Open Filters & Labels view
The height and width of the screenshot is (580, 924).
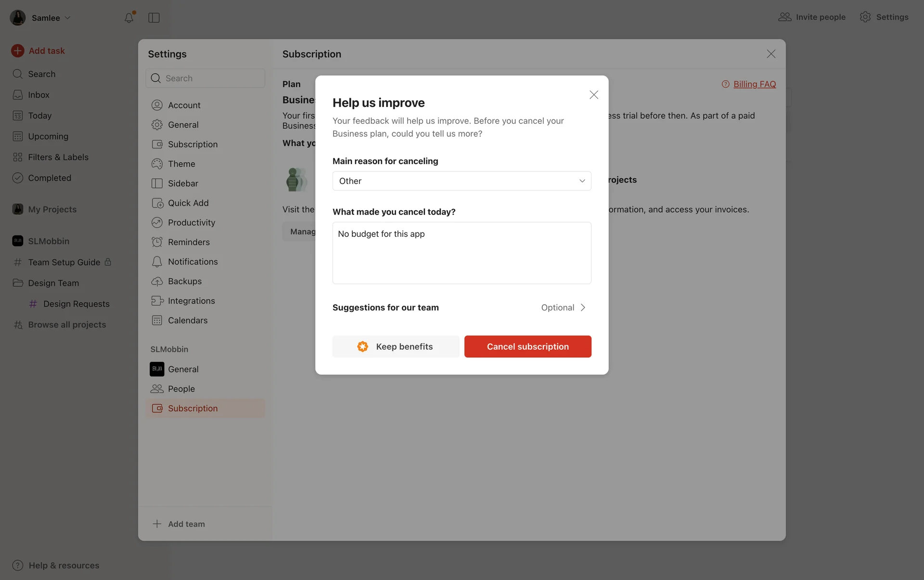coord(58,157)
